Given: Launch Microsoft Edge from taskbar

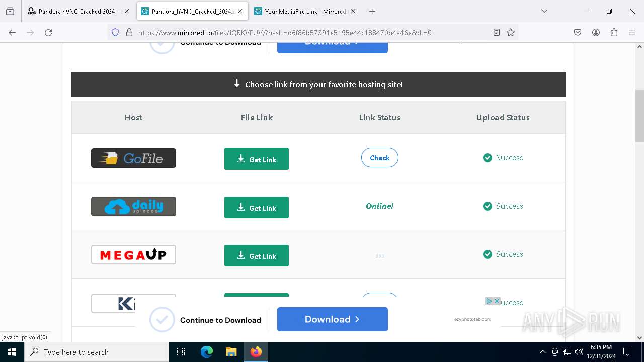Looking at the screenshot, I should pos(207,352).
